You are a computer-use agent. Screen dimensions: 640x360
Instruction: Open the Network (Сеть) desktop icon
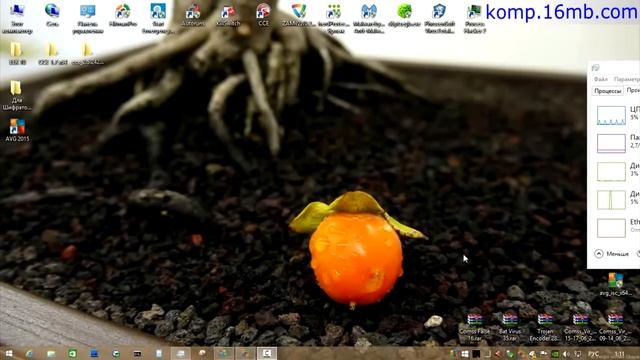(x=52, y=16)
